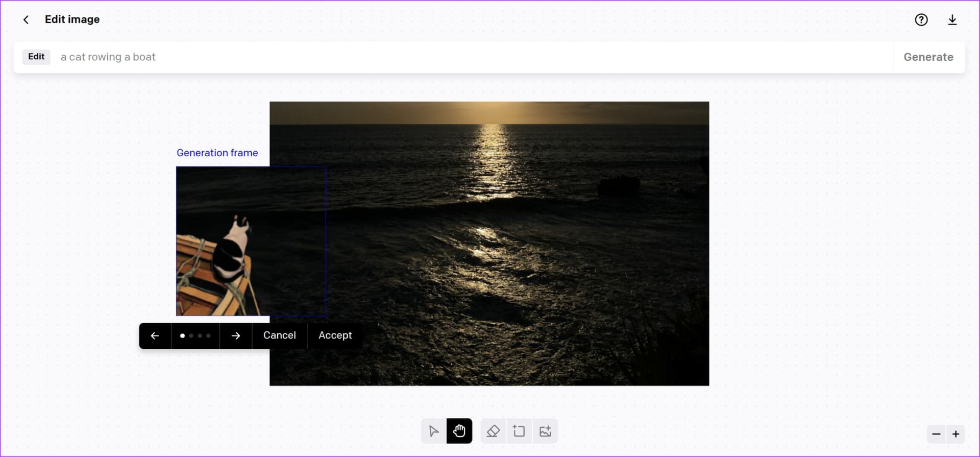Go back using the arrow beside Edit image

pos(26,20)
